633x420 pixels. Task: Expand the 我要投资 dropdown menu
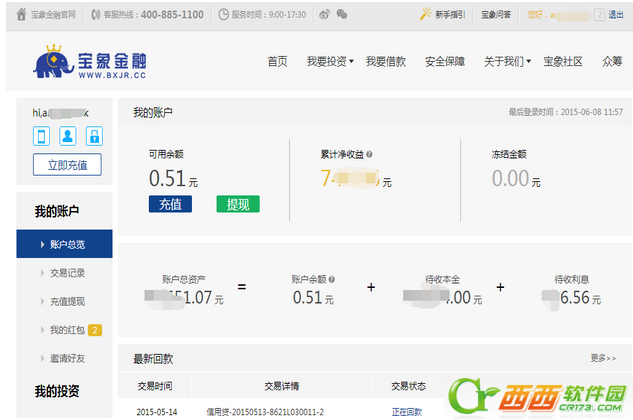(330, 62)
